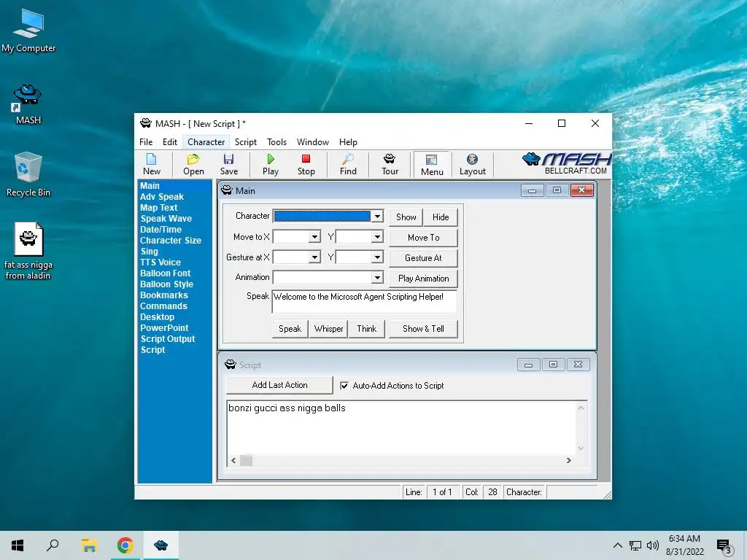Open Find from the toolbar
The image size is (747, 560).
(x=348, y=164)
